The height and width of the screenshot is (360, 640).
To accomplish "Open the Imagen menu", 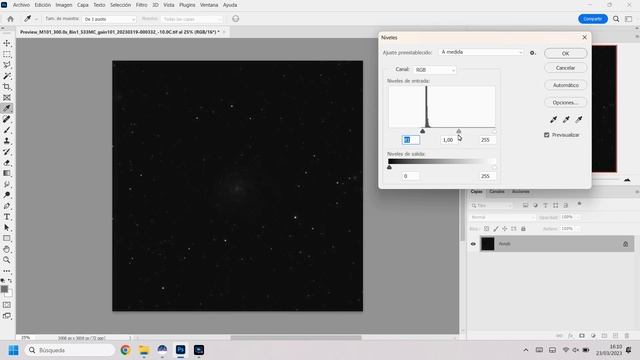I will [x=64, y=5].
